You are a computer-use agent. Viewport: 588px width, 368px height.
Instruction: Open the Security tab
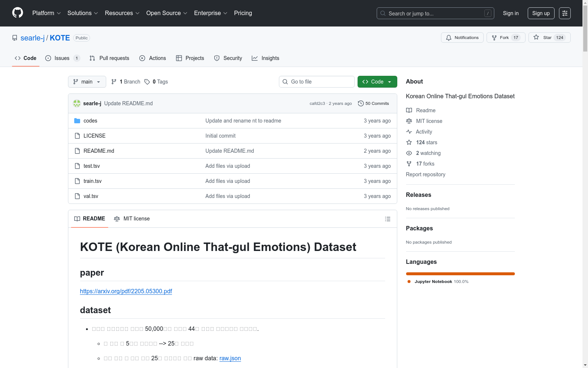coord(228,58)
